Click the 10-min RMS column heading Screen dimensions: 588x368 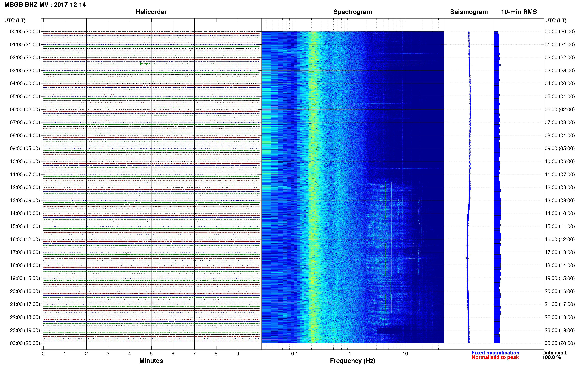(x=519, y=12)
